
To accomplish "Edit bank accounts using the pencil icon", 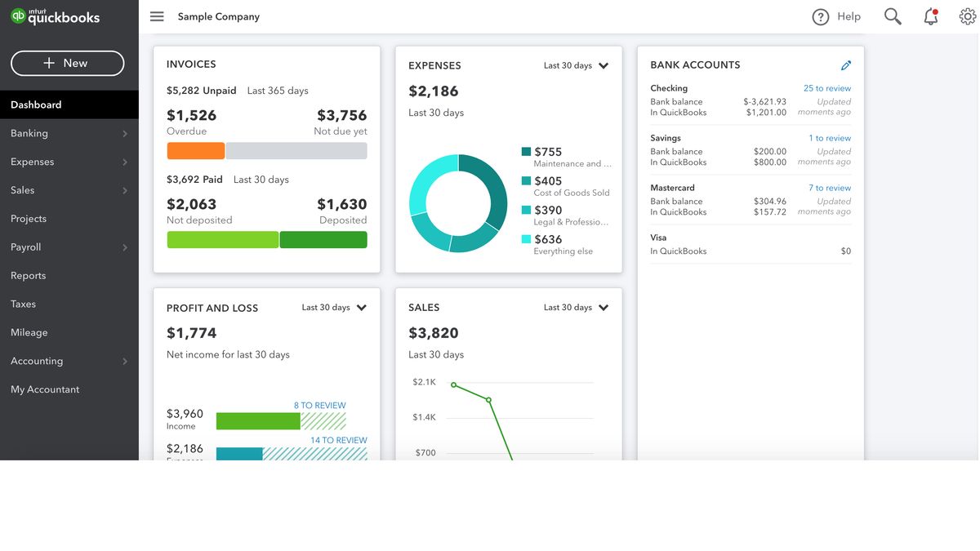I will 846,64.
